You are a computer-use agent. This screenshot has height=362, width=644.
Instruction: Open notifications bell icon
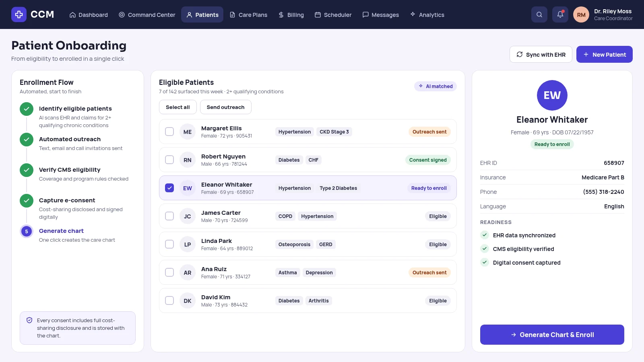point(560,14)
